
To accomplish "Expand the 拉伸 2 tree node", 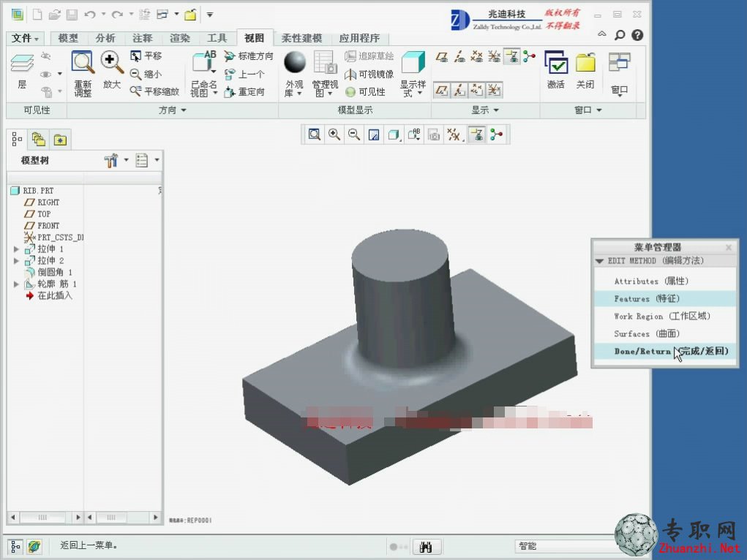I will click(16, 261).
